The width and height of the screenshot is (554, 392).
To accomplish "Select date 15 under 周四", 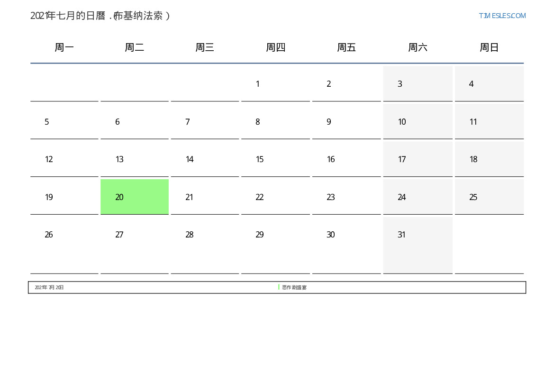I will pyautogui.click(x=260, y=159).
